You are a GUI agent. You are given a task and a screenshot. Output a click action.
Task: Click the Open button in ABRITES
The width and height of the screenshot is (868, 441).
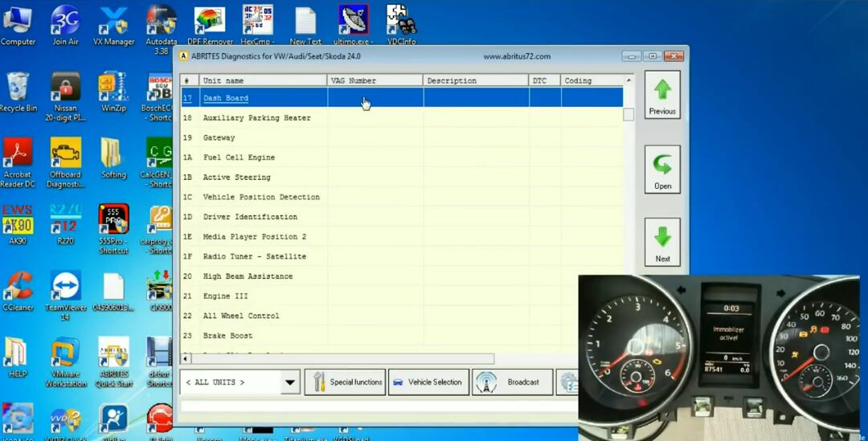[662, 169]
